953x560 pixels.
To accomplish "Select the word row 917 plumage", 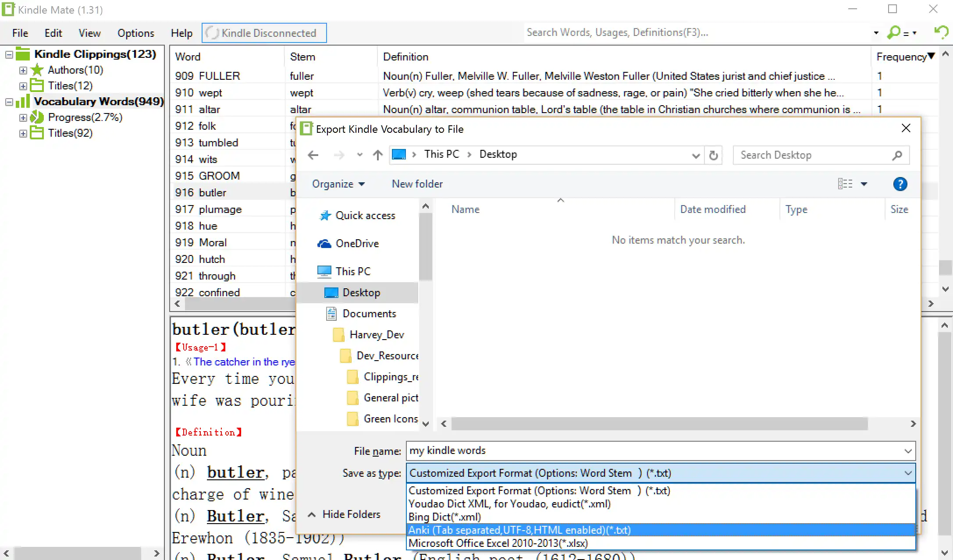I will click(233, 209).
